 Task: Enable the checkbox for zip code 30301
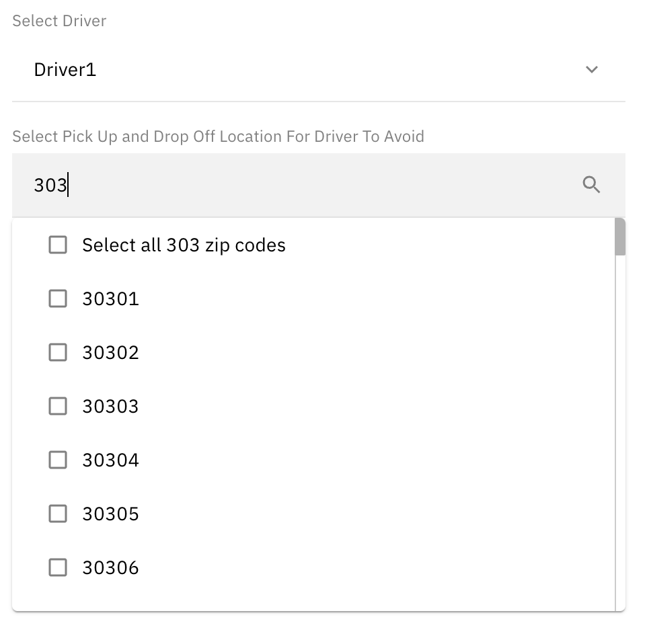[57, 298]
